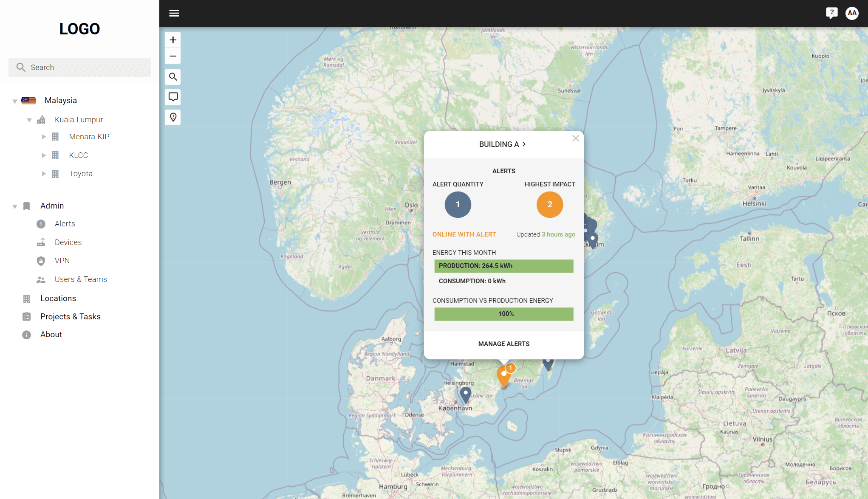Click the orange badge 1 on marker
The image size is (868, 499).
pos(511,368)
